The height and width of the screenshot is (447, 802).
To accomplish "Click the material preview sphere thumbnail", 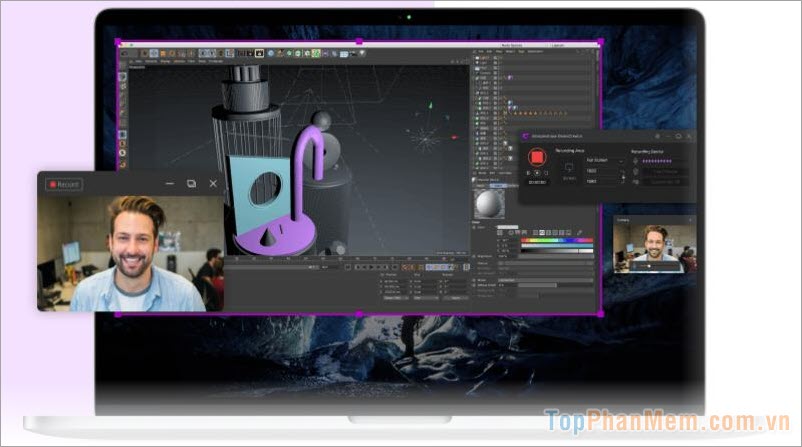I will click(489, 204).
